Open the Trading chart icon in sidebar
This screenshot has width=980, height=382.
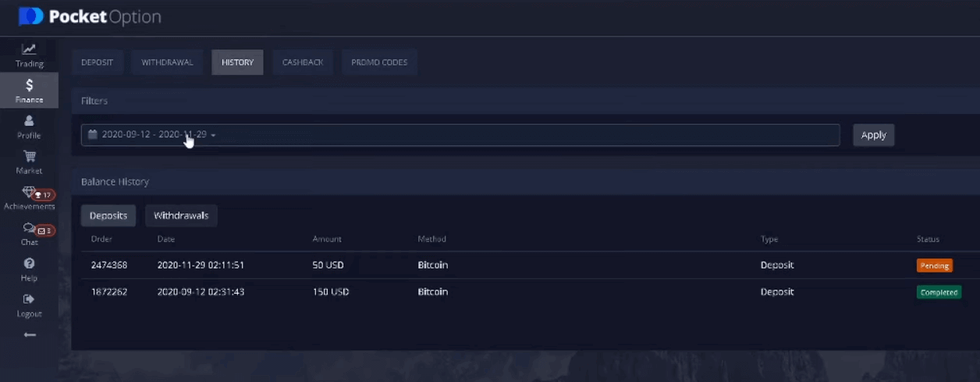29,49
